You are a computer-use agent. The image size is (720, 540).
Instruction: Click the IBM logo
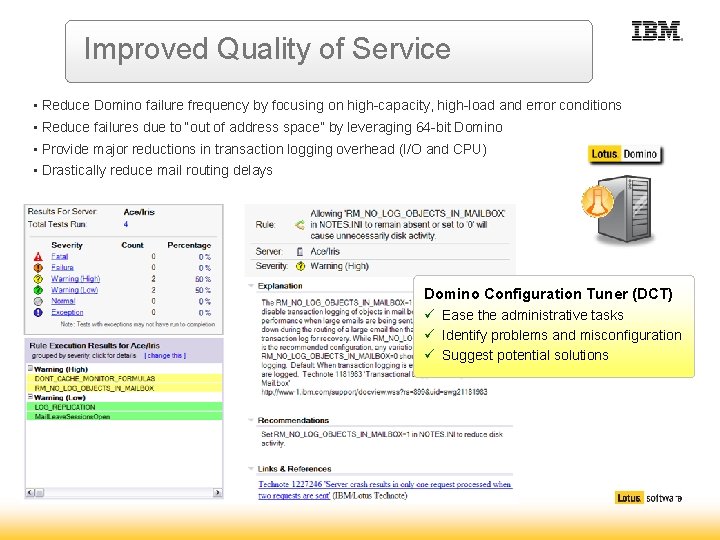(657, 31)
